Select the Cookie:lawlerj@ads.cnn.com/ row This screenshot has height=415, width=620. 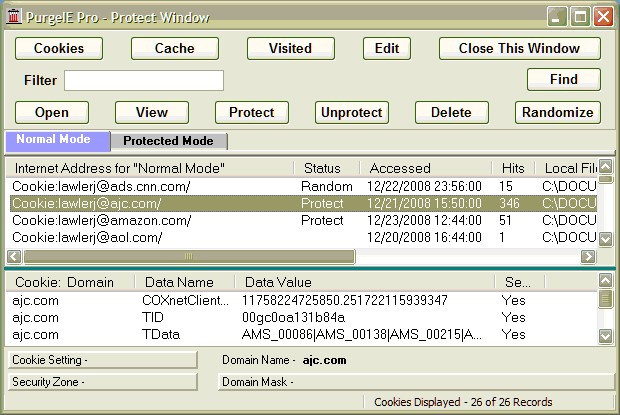[303, 186]
